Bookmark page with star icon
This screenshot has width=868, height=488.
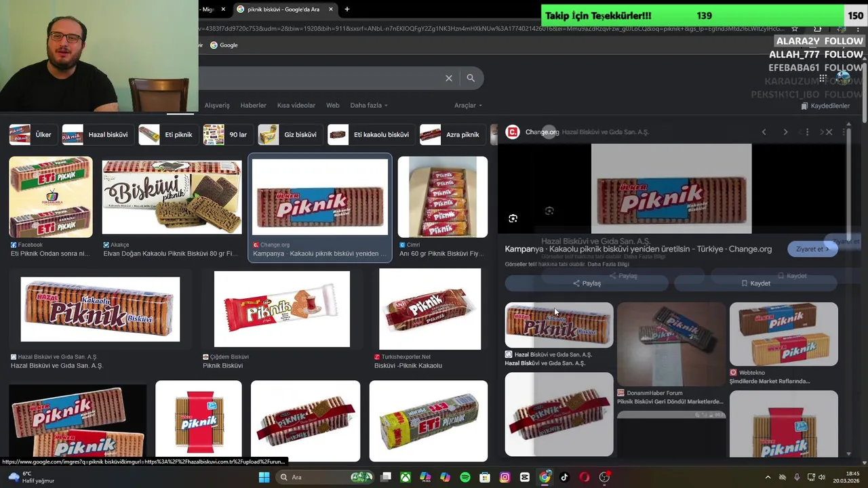795,28
